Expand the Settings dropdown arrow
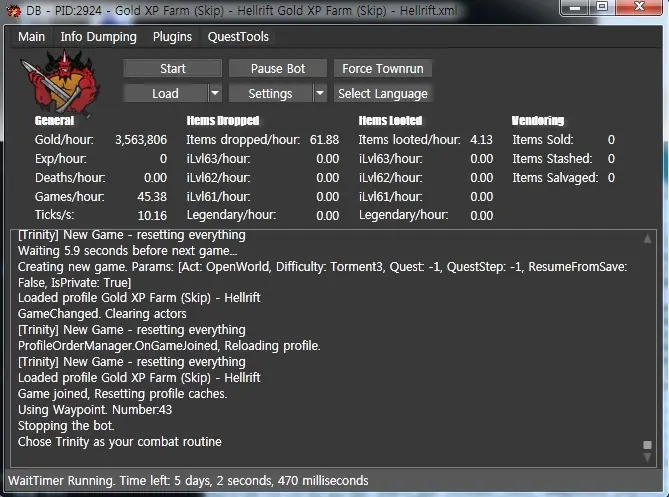The width and height of the screenshot is (669, 497). [x=320, y=94]
